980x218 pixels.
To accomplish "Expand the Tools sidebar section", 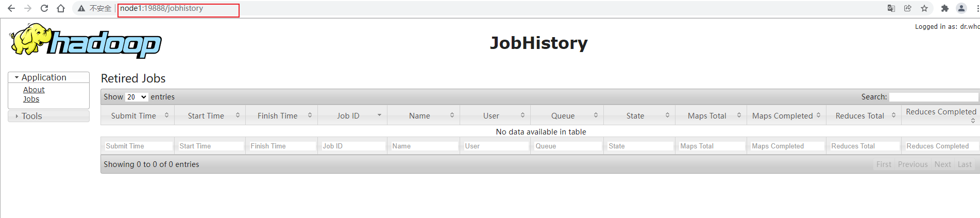I will [x=49, y=116].
